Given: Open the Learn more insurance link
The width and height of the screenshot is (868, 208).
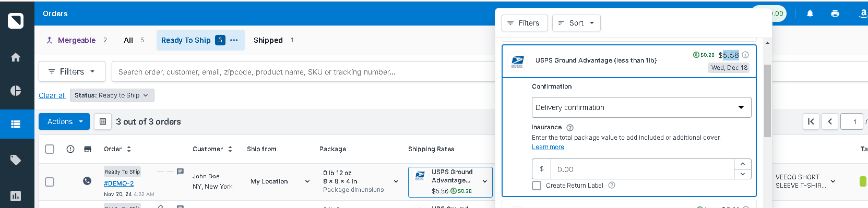Looking at the screenshot, I should [548, 147].
